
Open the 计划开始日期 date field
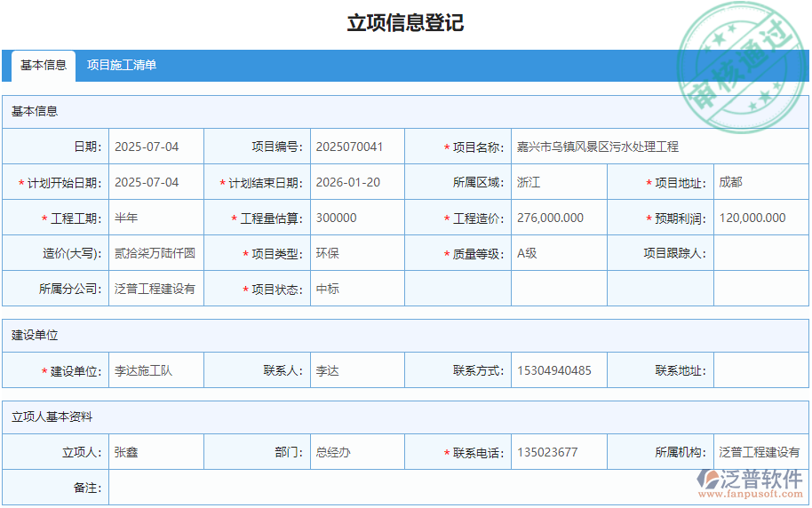pyautogui.click(x=156, y=182)
